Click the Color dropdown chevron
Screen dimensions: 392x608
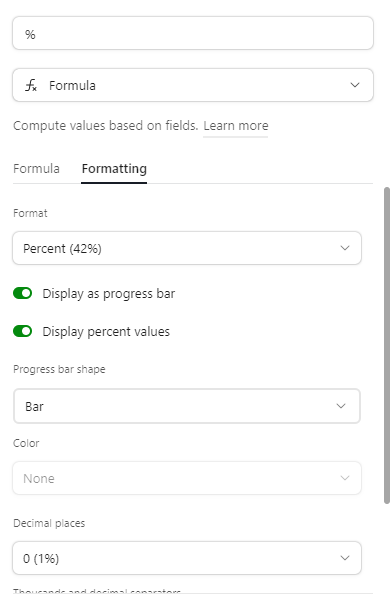pos(345,478)
